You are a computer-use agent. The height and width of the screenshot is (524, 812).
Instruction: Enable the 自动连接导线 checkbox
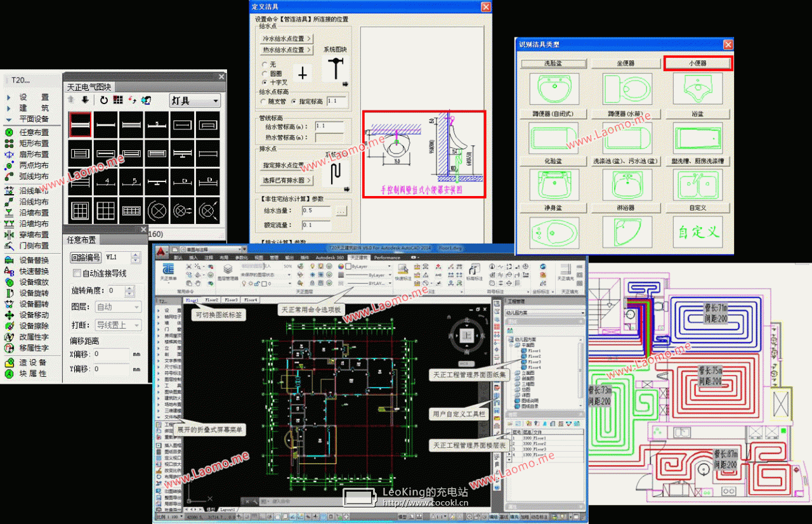[x=77, y=273]
